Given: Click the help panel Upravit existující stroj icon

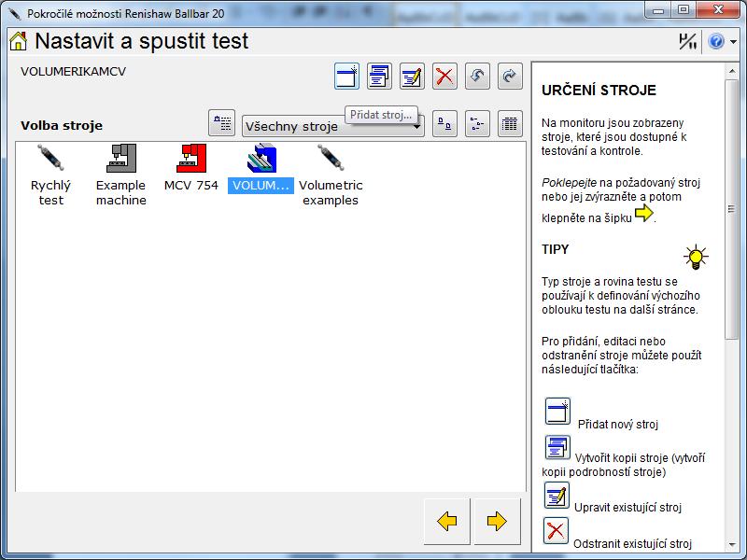Looking at the screenshot, I should [x=557, y=496].
